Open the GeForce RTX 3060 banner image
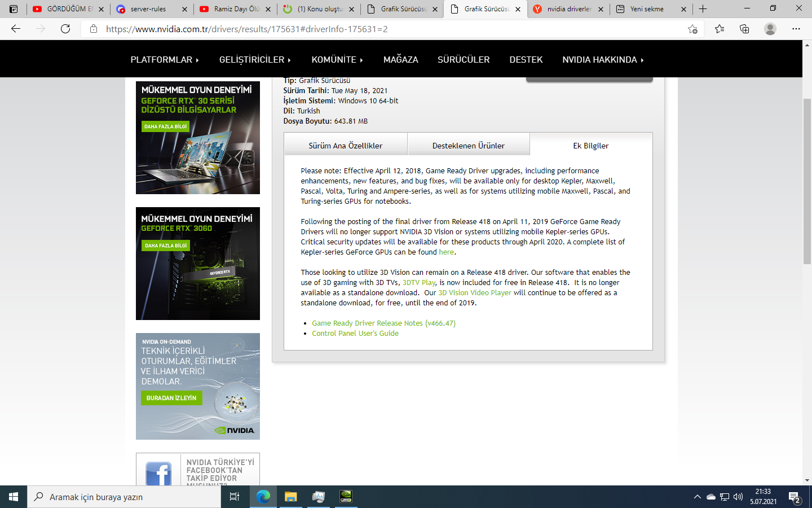The height and width of the screenshot is (508, 812). click(x=198, y=264)
